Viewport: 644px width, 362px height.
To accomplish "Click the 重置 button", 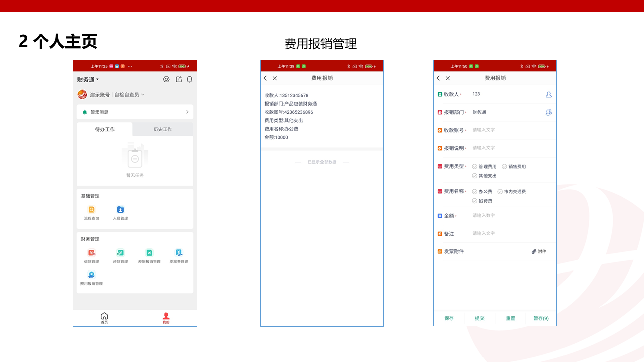I will click(x=510, y=318).
